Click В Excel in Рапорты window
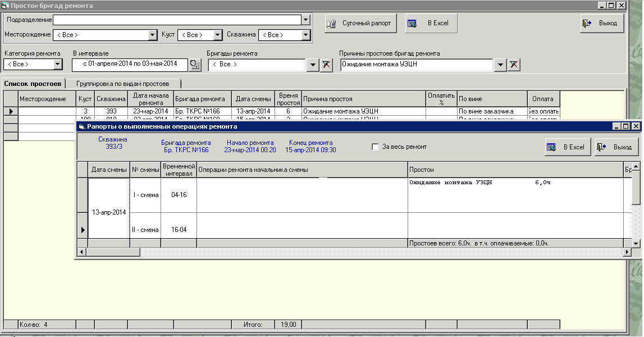 click(568, 147)
